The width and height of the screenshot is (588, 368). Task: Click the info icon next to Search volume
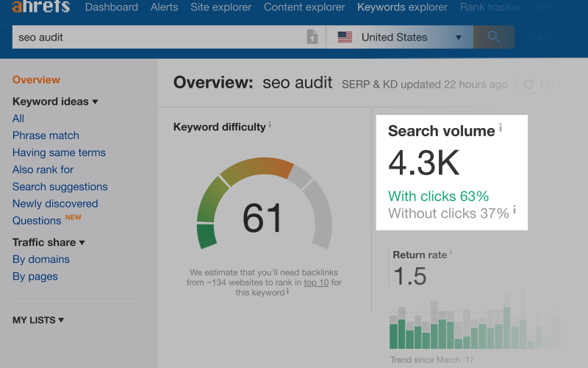[x=501, y=128]
